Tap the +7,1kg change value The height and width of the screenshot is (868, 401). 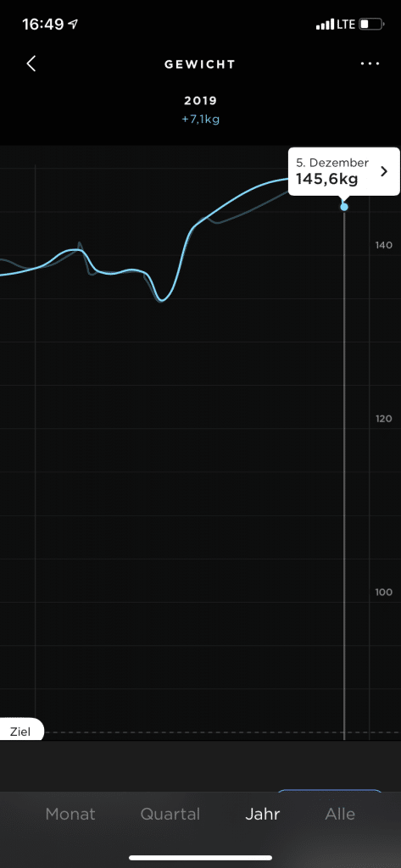(200, 120)
